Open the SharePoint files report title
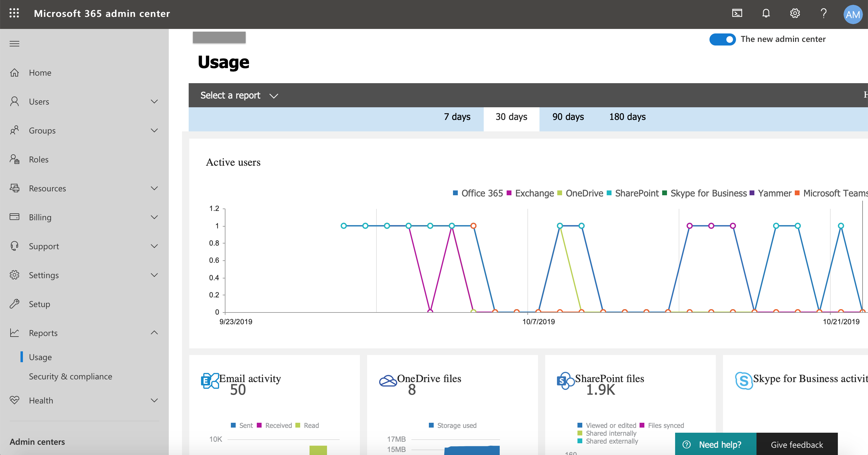868x455 pixels. (x=609, y=378)
